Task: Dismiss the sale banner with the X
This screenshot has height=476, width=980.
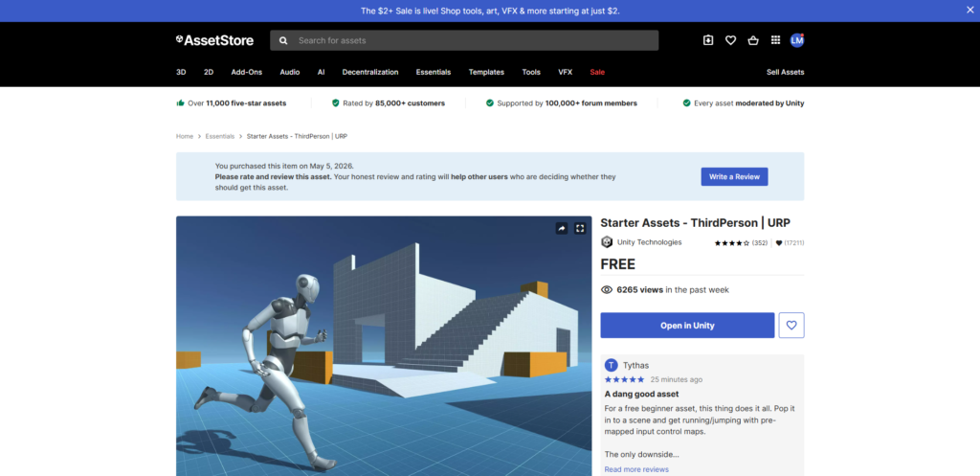Action: pyautogui.click(x=970, y=10)
